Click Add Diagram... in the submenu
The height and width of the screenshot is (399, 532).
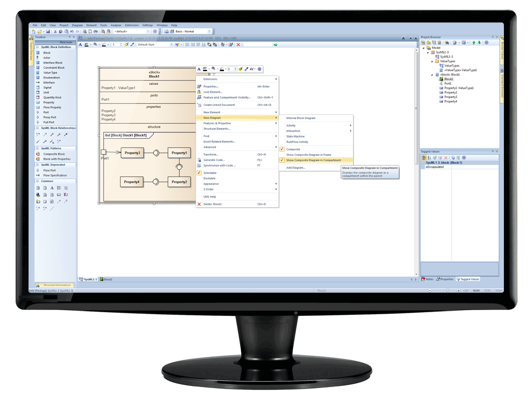(296, 168)
